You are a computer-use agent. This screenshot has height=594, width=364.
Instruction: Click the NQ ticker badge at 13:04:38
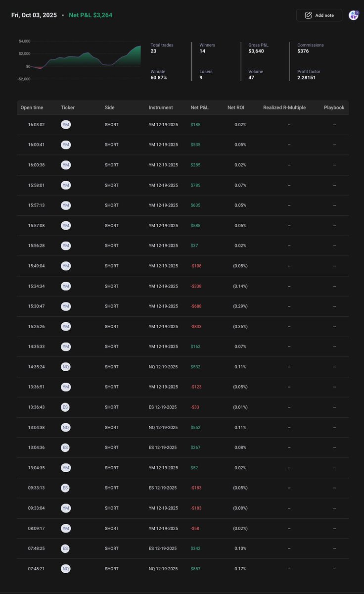(x=66, y=428)
